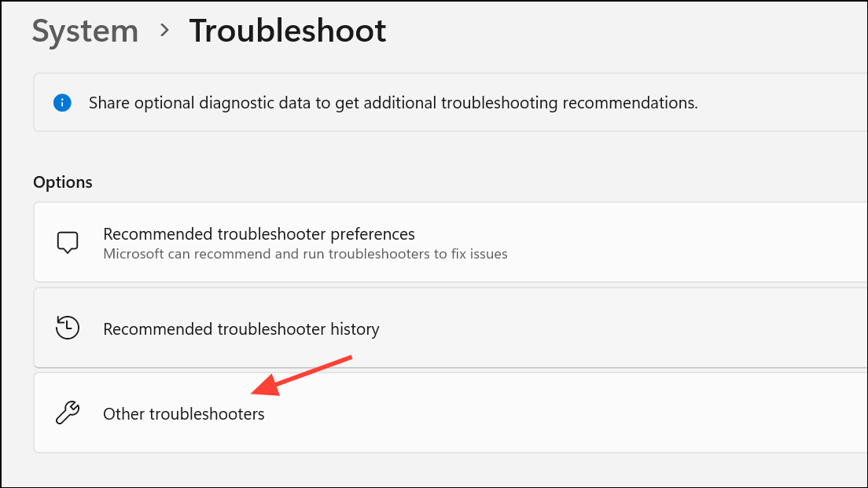This screenshot has height=488, width=868.
Task: Click the wrench icon
Action: (68, 413)
